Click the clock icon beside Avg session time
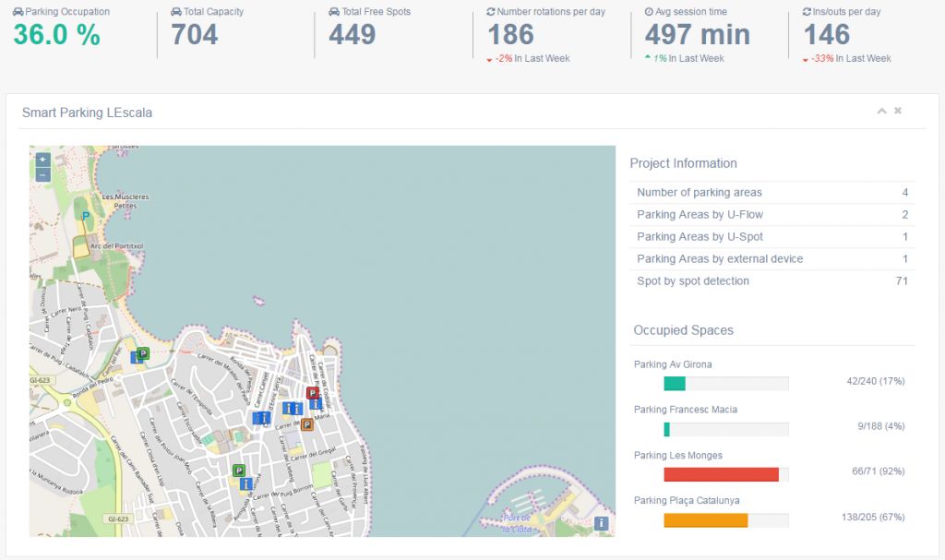 [x=649, y=12]
